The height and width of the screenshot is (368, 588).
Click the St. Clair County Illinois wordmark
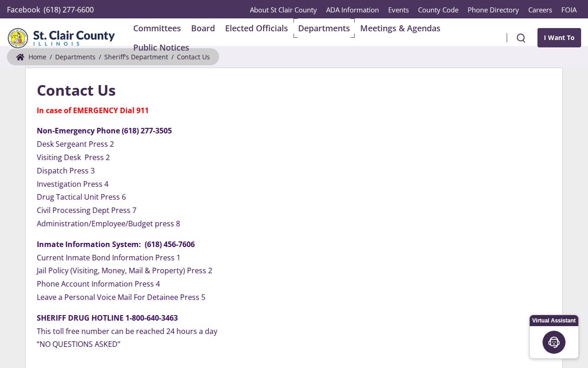tap(74, 38)
